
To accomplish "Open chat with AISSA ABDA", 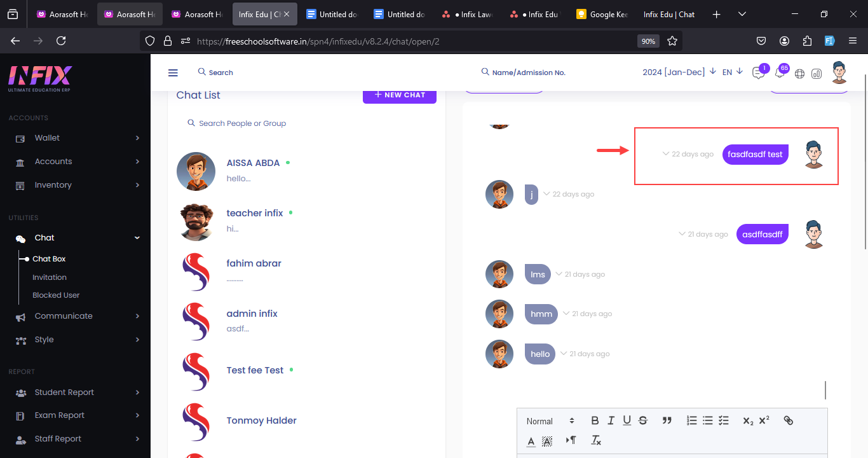I will click(x=306, y=171).
